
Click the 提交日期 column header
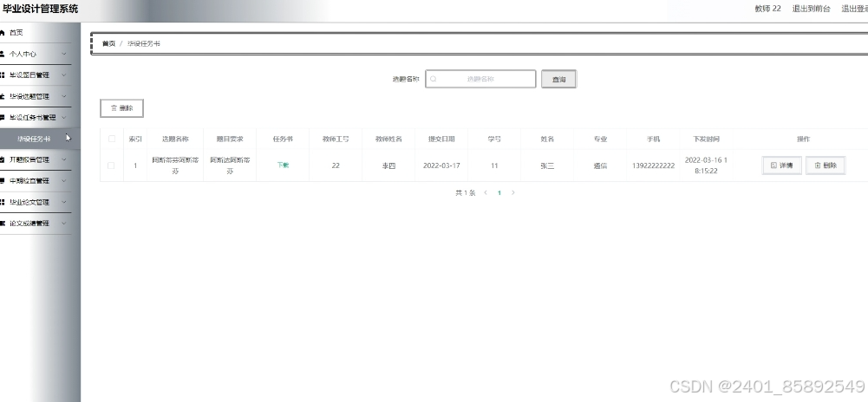(441, 139)
